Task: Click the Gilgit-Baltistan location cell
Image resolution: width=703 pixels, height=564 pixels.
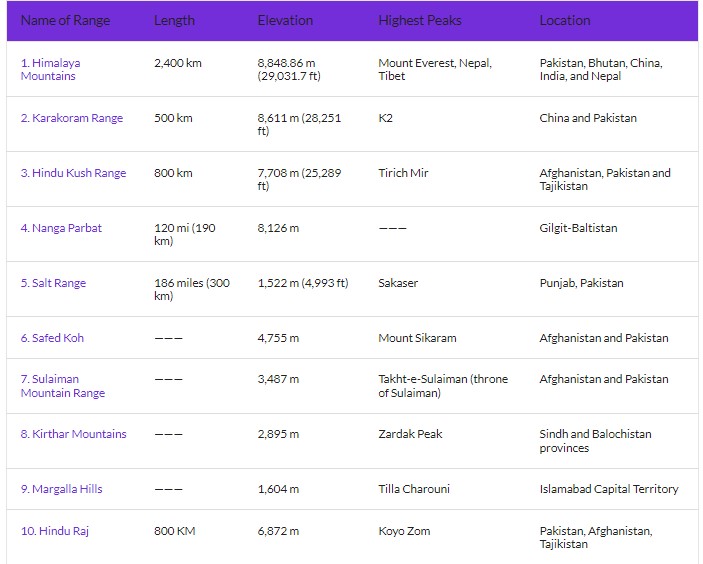Action: click(578, 228)
